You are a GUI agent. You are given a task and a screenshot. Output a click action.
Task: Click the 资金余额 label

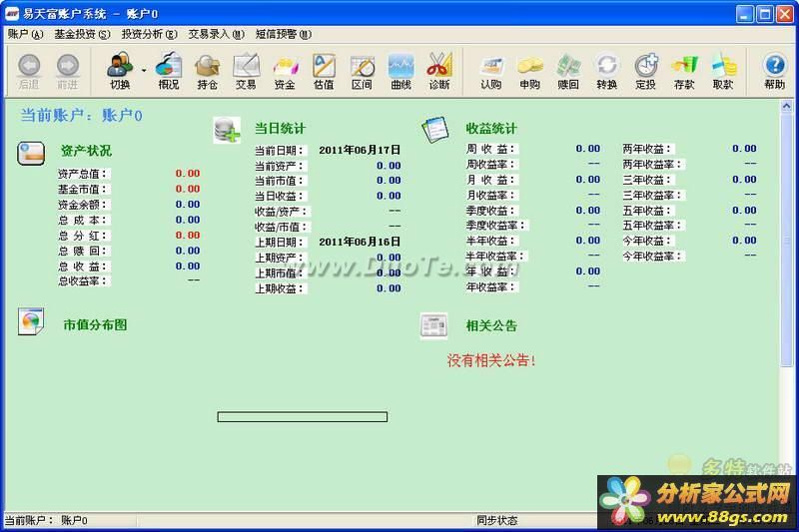pos(83,205)
